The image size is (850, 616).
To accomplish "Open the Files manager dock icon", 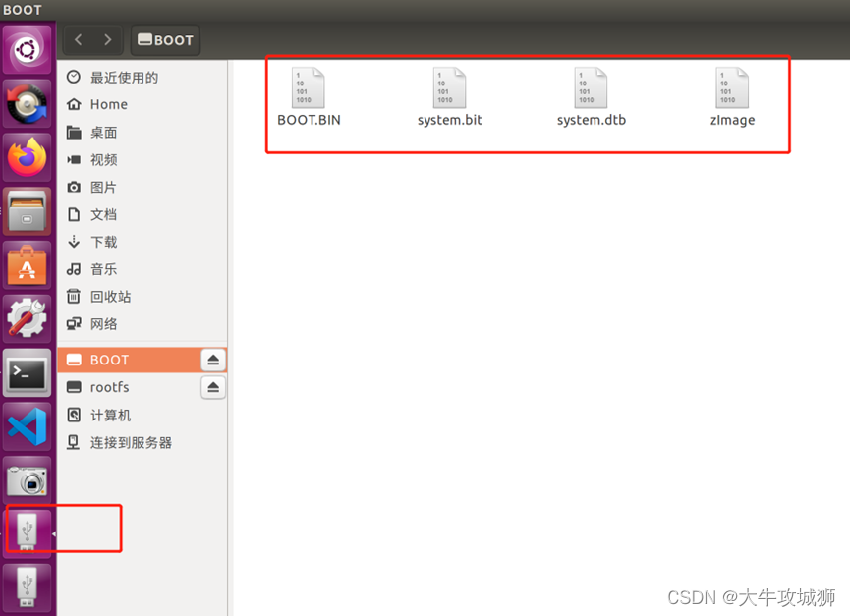I will point(28,211).
